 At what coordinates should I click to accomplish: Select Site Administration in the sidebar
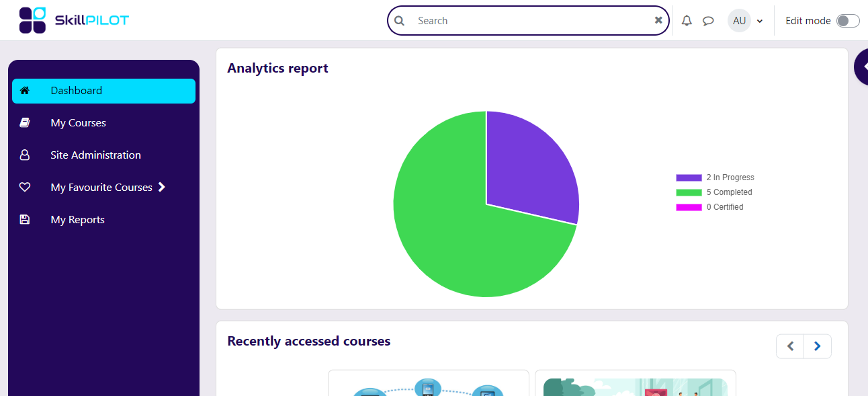96,155
